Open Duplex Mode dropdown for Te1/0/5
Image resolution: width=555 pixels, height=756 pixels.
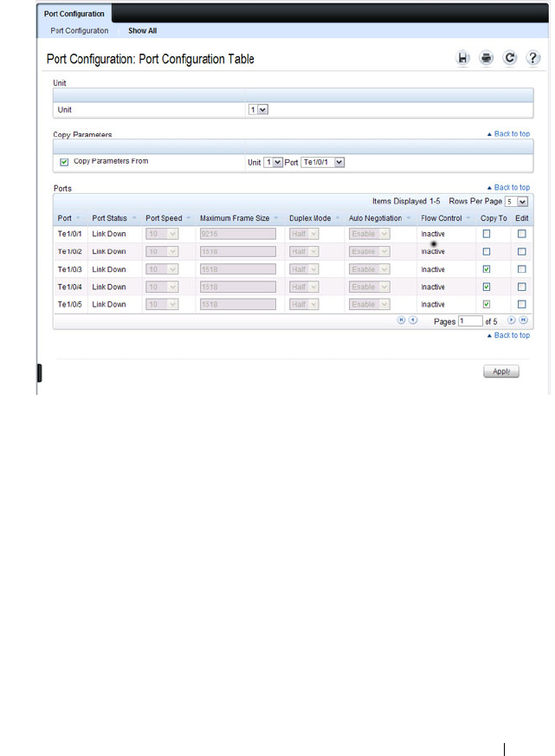(x=304, y=304)
